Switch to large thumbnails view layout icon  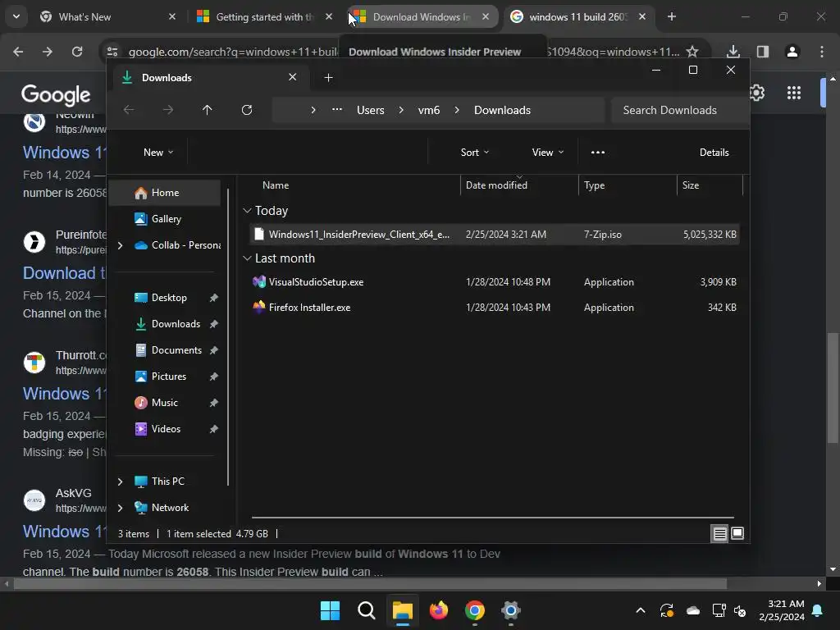[x=737, y=533]
